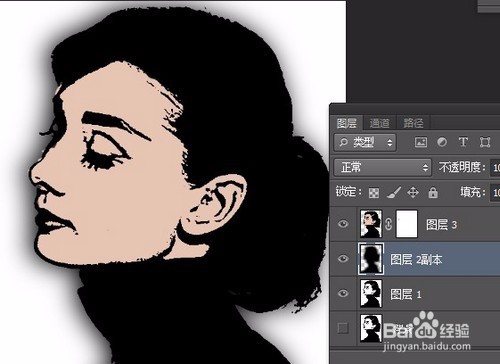Lock all padlock icon
500x364 pixels.
(x=433, y=192)
